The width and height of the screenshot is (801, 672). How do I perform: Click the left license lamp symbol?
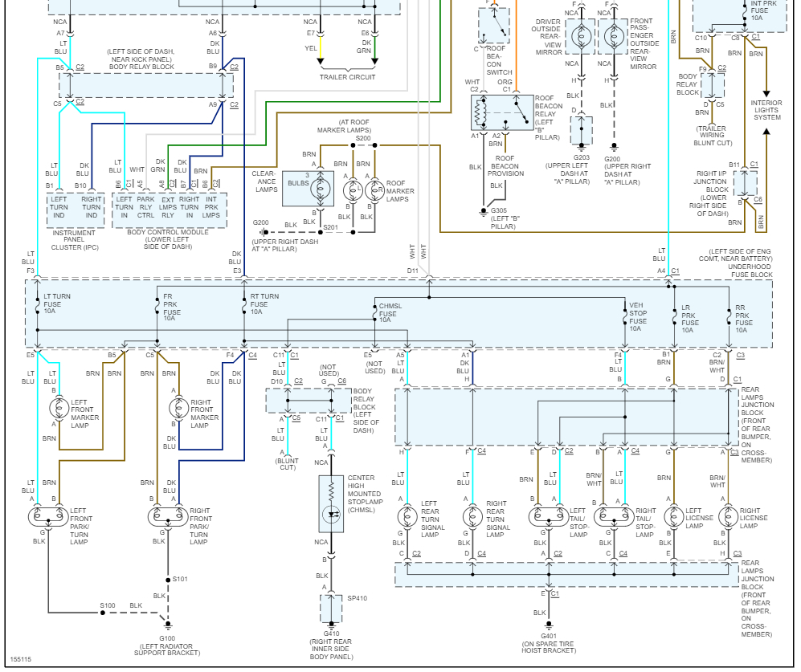(674, 516)
